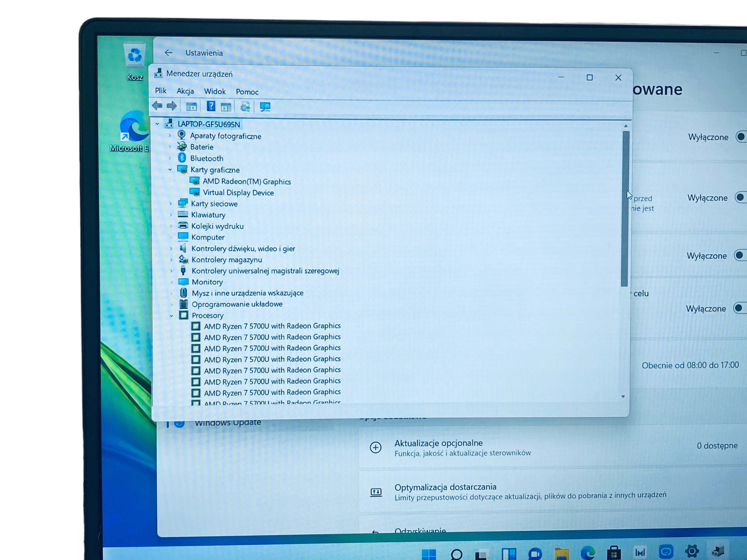The width and height of the screenshot is (747, 560).
Task: Click the Back arrow in Device Manager toolbar
Action: click(x=157, y=106)
